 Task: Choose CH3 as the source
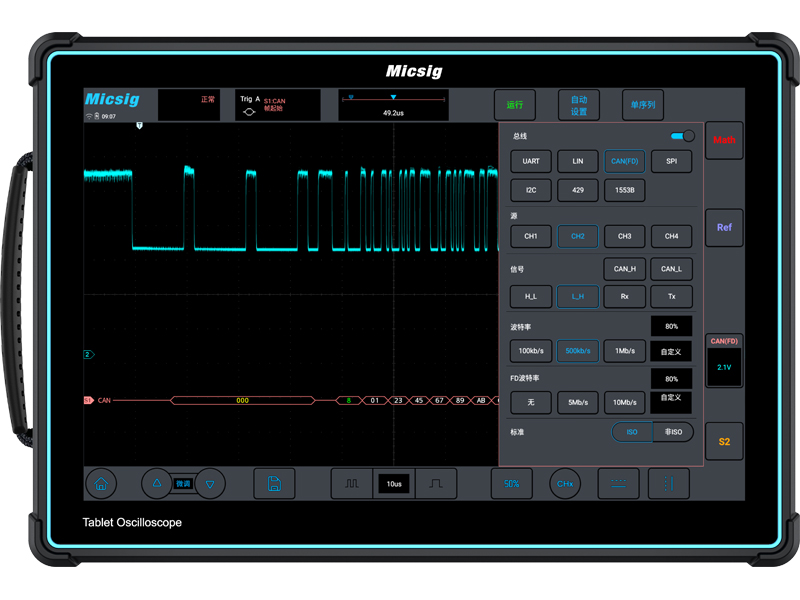624,237
